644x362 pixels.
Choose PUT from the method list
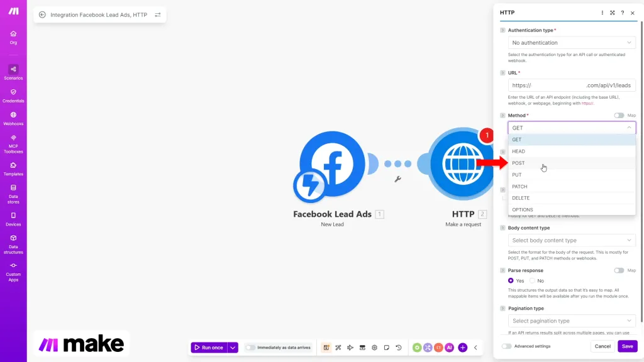click(572, 175)
